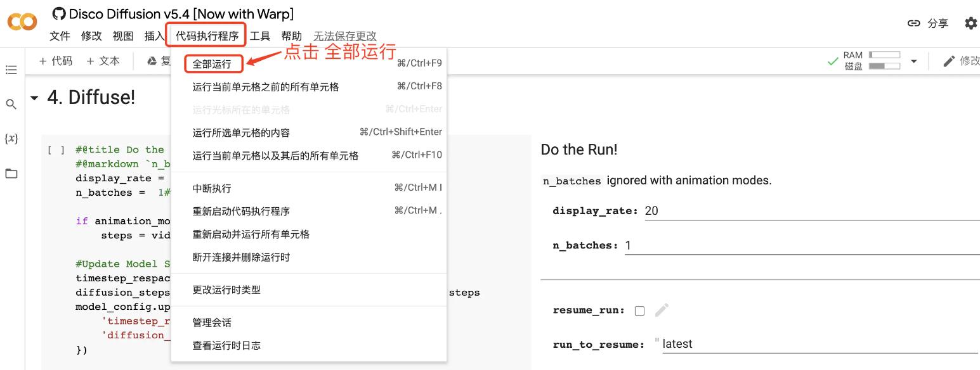The image size is (980, 370).
Task: Open the search magnifier in left sidebar
Action: coord(11,104)
